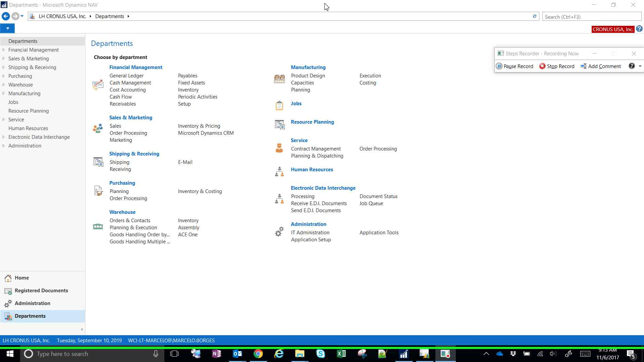The width and height of the screenshot is (644, 362).
Task: Expand the Steps Recorder help dropdown
Action: click(x=640, y=66)
